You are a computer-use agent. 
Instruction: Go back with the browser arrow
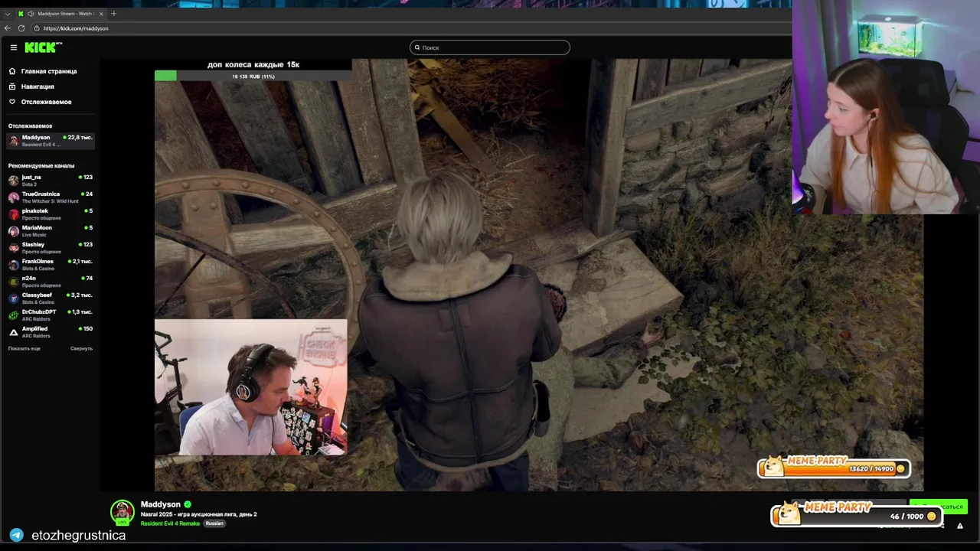[8, 28]
